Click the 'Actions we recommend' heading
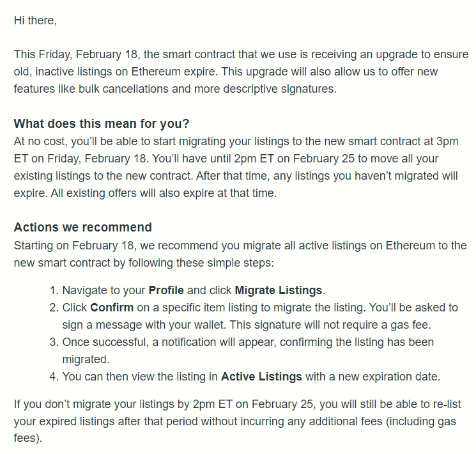Viewport: 476px width, 454px height. [83, 227]
